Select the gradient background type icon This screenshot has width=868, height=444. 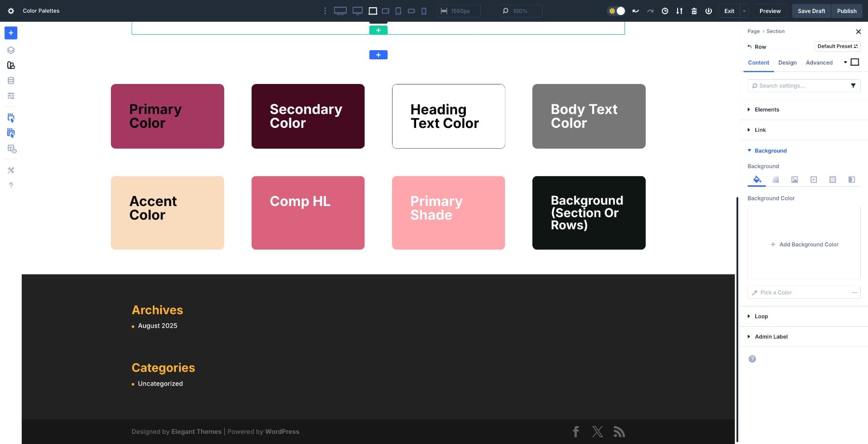(x=775, y=180)
